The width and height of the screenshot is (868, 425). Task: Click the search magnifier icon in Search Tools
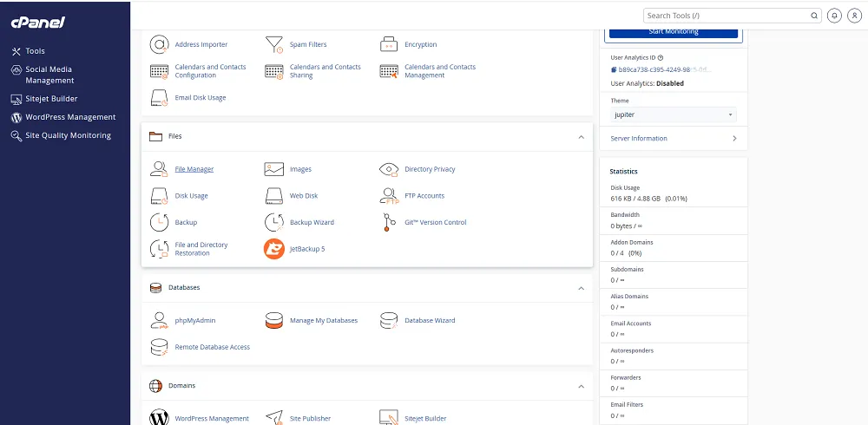pyautogui.click(x=814, y=16)
